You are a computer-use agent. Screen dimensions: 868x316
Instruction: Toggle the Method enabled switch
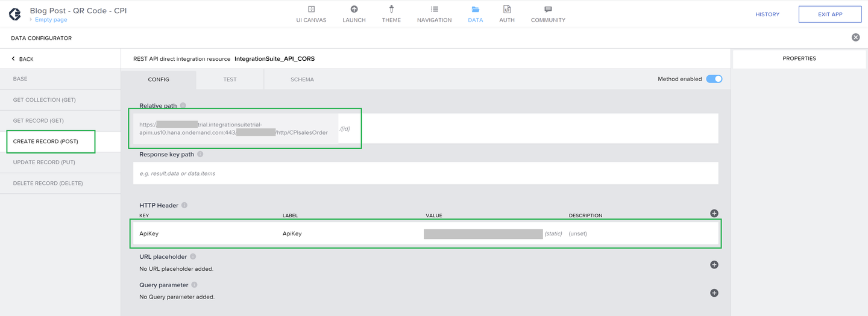pos(714,79)
